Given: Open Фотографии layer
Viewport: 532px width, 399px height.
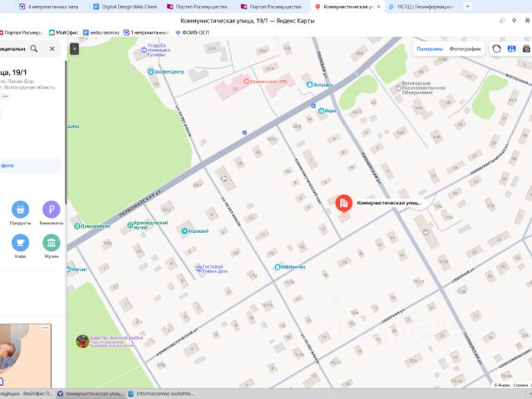Looking at the screenshot, I should point(465,49).
